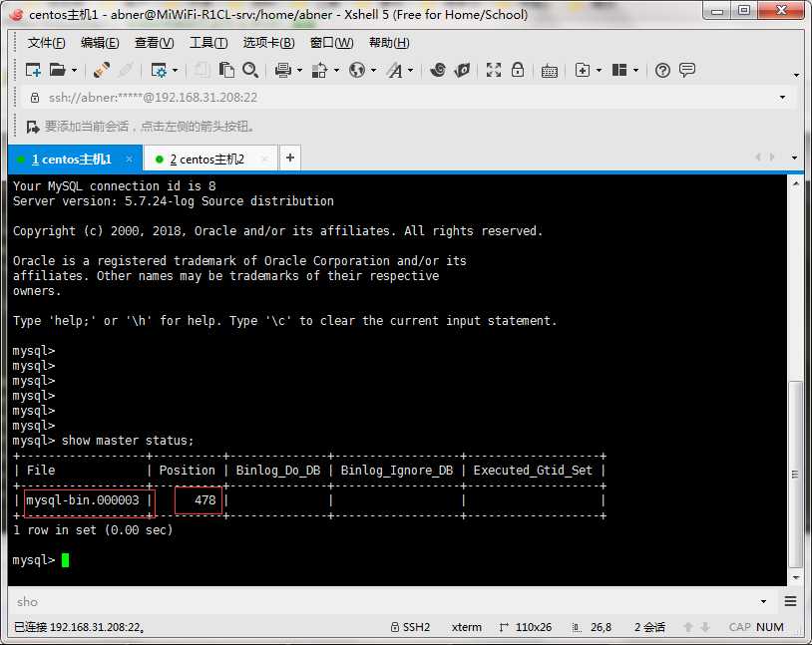812x645 pixels.
Task: Click the Find magnifier toolbar icon
Action: point(250,70)
